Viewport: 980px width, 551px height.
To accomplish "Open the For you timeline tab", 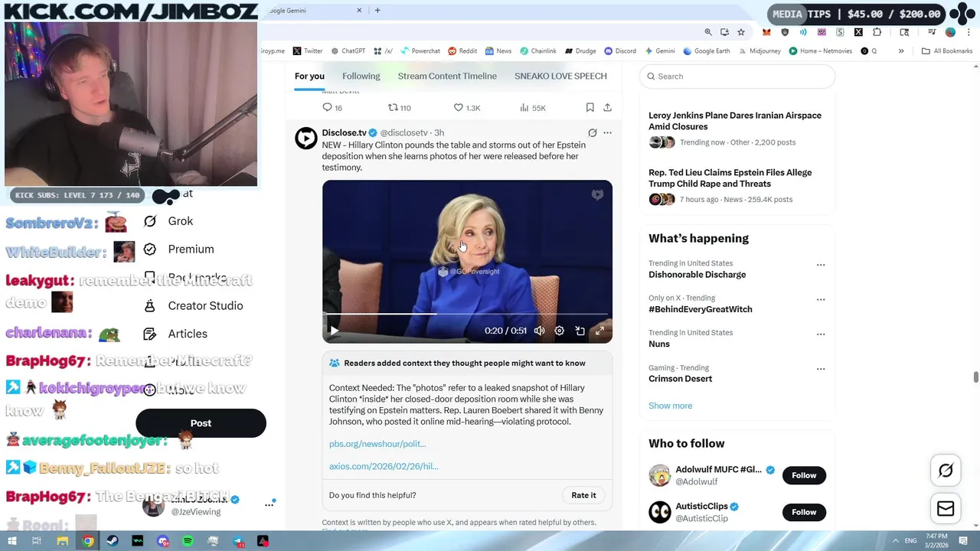I will pos(309,76).
